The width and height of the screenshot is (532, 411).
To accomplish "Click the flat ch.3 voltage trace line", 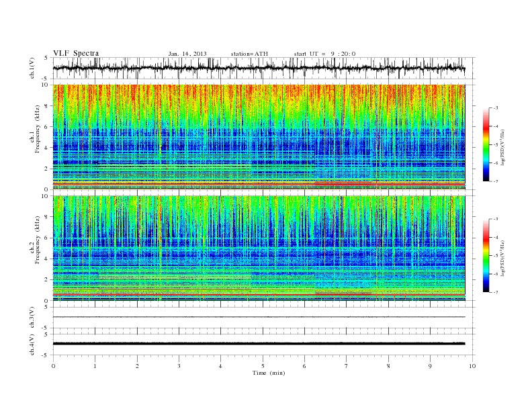I will pos(259,317).
